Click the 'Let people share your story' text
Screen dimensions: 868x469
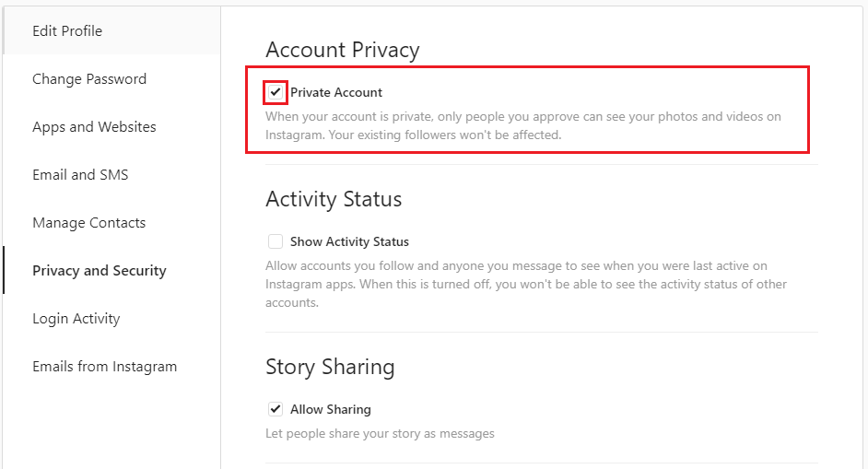(x=380, y=433)
